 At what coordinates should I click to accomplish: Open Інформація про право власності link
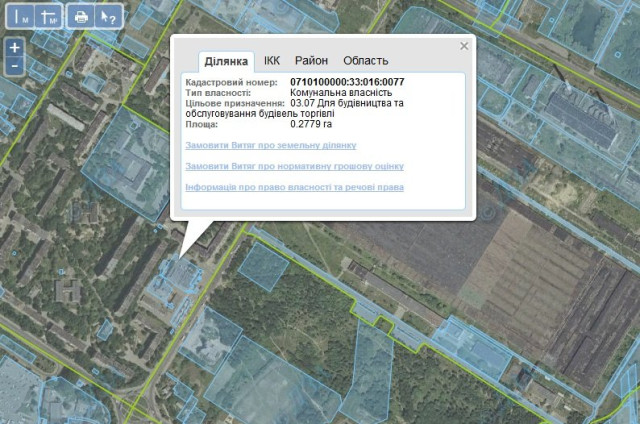click(295, 187)
